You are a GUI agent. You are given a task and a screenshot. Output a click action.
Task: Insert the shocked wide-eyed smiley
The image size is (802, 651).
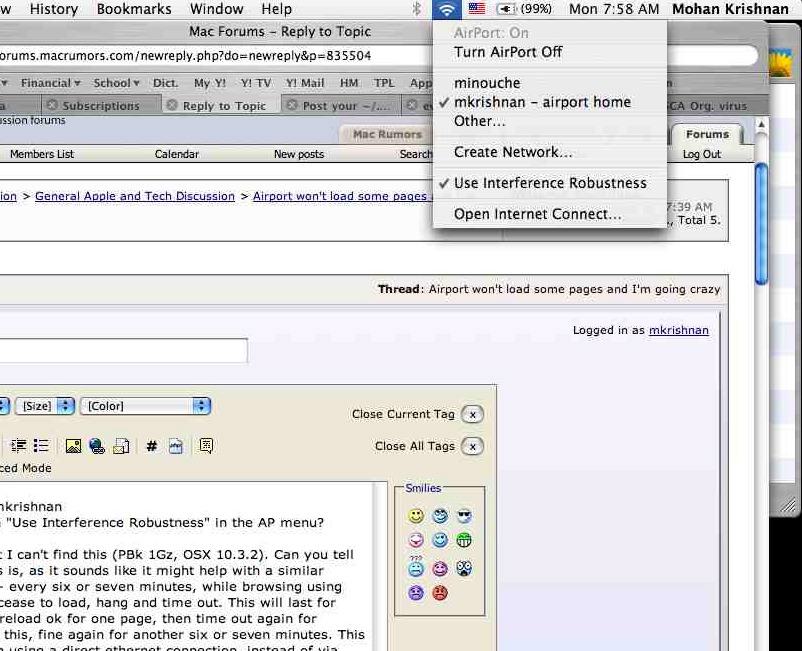(x=464, y=568)
